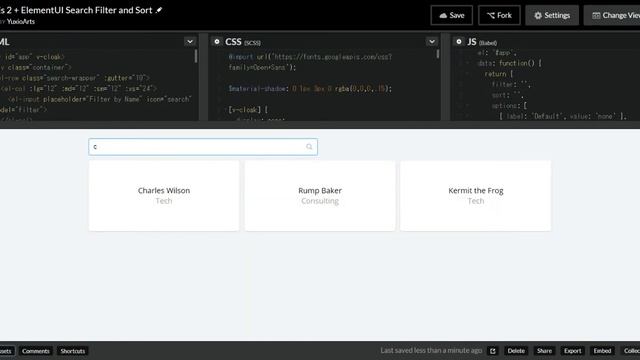Click Tech label under Kermit the Frog
The width and height of the screenshot is (640, 360).
(476, 201)
